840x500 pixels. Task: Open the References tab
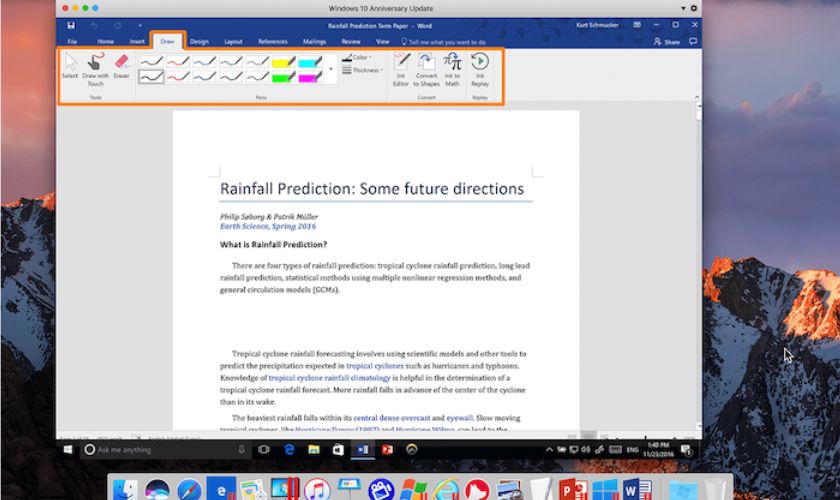(272, 41)
